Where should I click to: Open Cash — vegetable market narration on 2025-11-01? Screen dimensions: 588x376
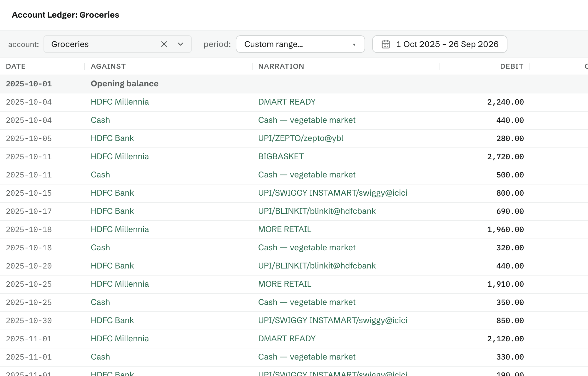click(x=307, y=357)
